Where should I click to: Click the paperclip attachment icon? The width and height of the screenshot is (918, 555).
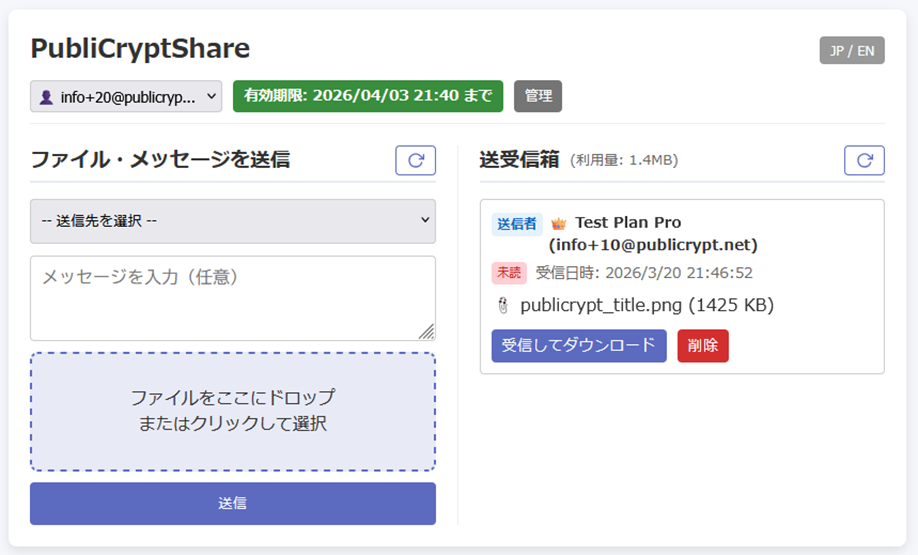503,306
